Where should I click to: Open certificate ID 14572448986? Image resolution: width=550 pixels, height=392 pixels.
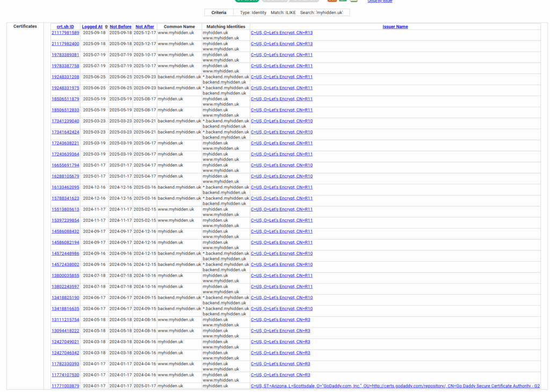pyautogui.click(x=65, y=253)
